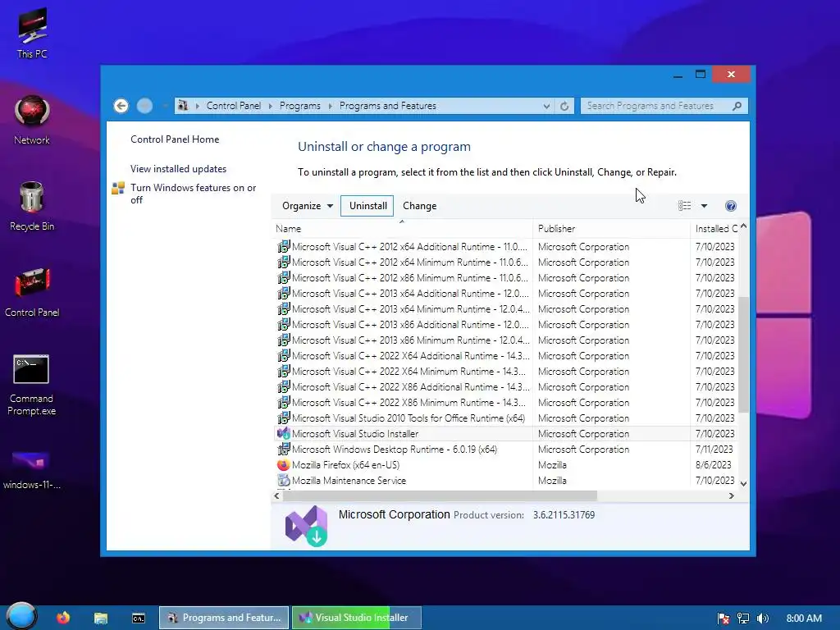
Task: Expand the arrow after Programs breadcrumb
Action: 330,106
